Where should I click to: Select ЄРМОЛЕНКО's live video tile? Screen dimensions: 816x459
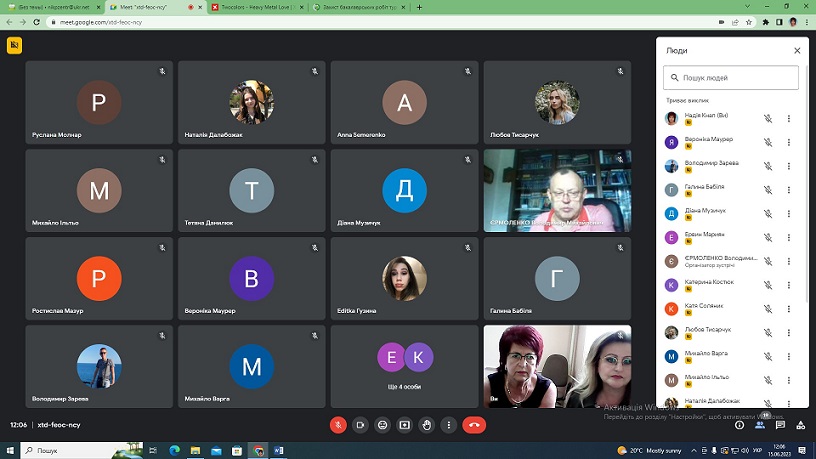pyautogui.click(x=557, y=190)
